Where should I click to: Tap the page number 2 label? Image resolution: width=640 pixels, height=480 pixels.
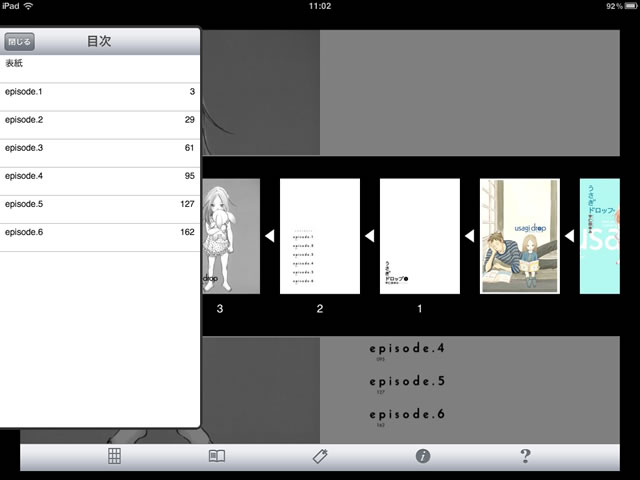320,309
